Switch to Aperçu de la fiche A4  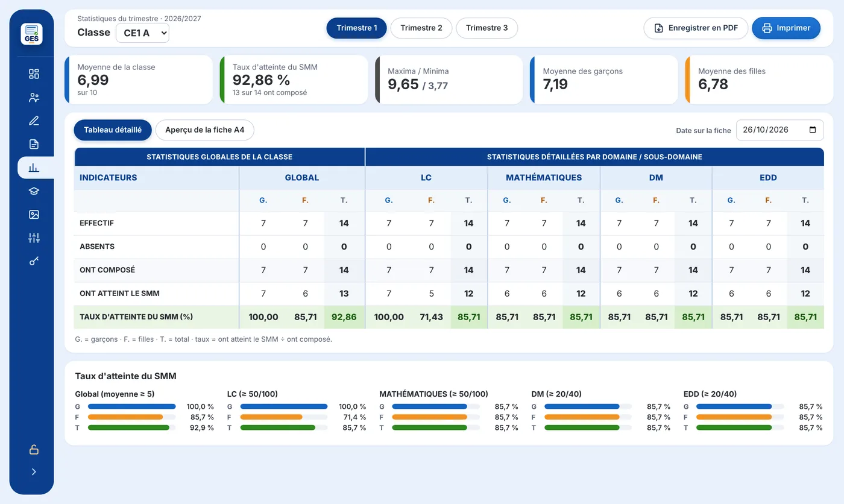pos(205,130)
